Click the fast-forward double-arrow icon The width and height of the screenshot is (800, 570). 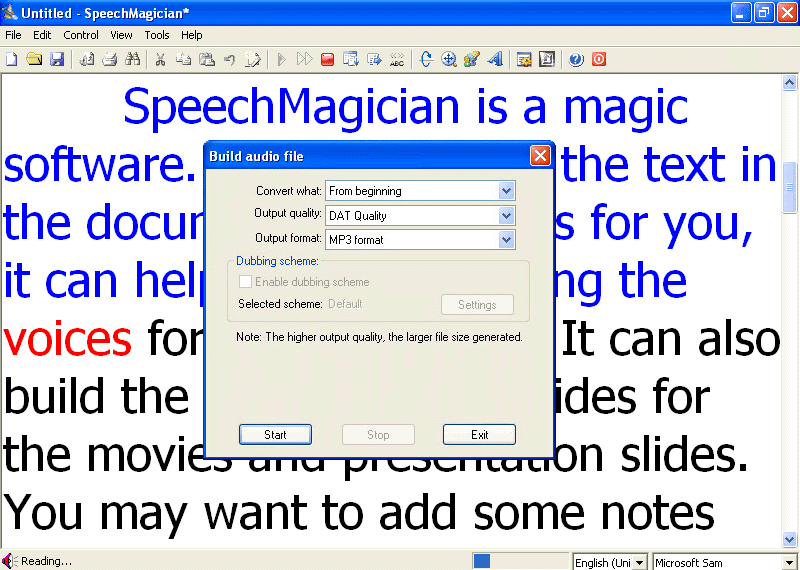pos(304,59)
